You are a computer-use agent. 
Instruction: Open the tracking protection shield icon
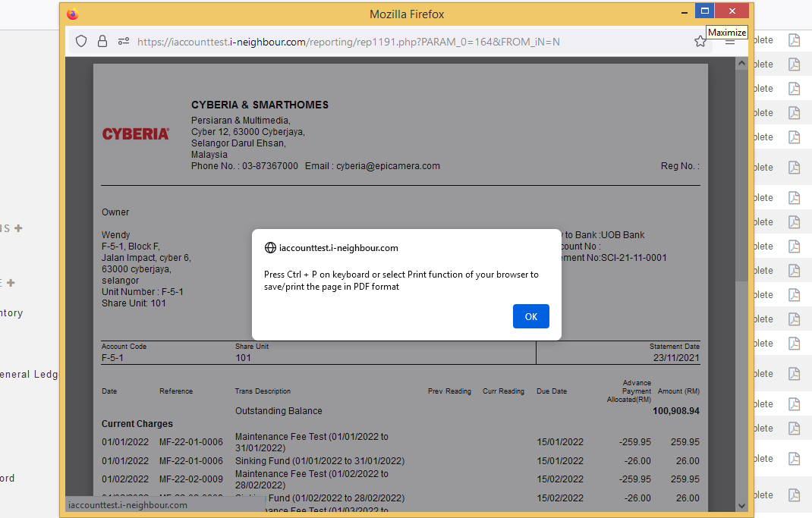point(81,42)
